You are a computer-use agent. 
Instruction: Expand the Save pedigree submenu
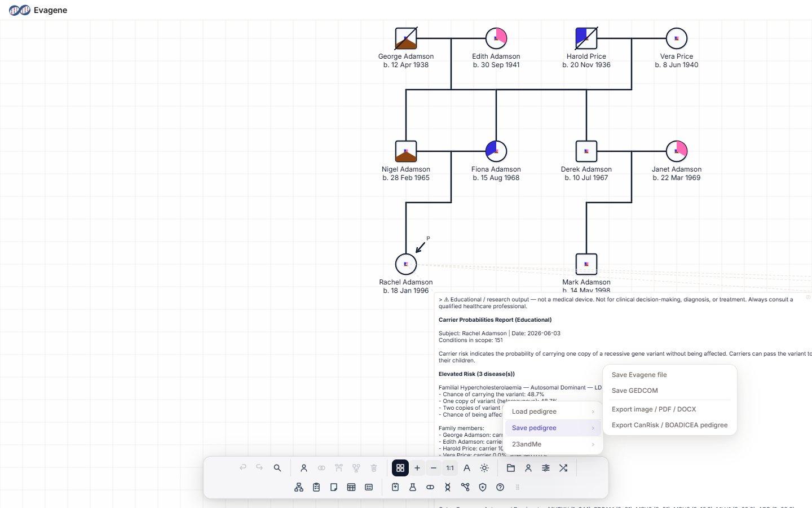pos(553,428)
